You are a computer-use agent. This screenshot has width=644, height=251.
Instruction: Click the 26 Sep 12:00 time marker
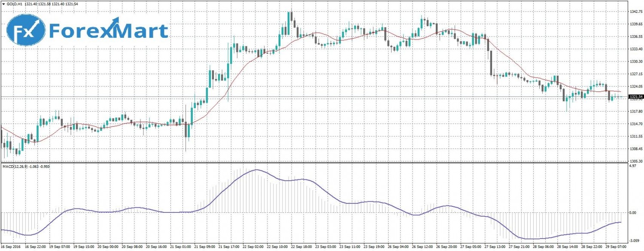point(423,247)
